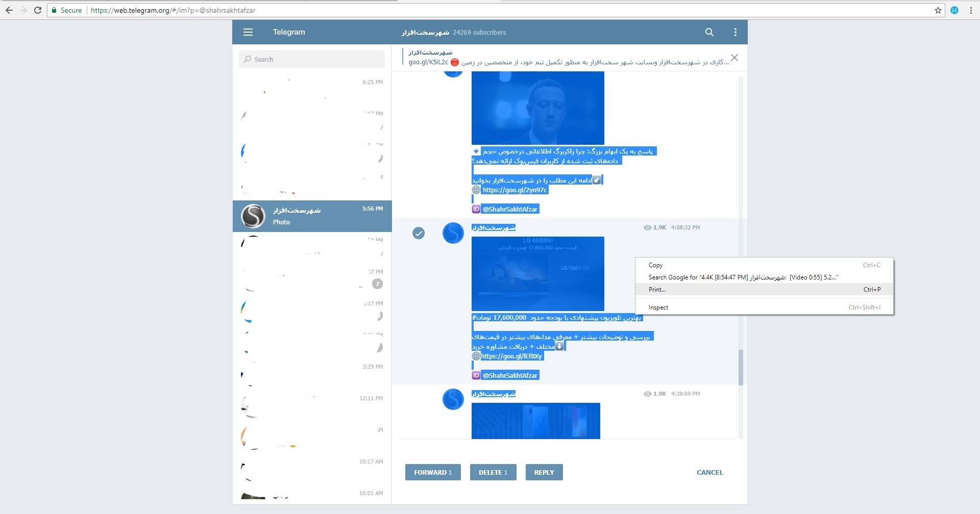980x514 pixels.
Task: Cancel message selection
Action: pos(709,472)
